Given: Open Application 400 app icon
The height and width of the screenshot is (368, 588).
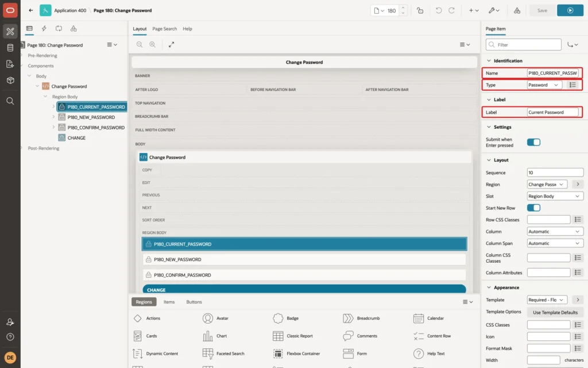Looking at the screenshot, I should pyautogui.click(x=45, y=10).
